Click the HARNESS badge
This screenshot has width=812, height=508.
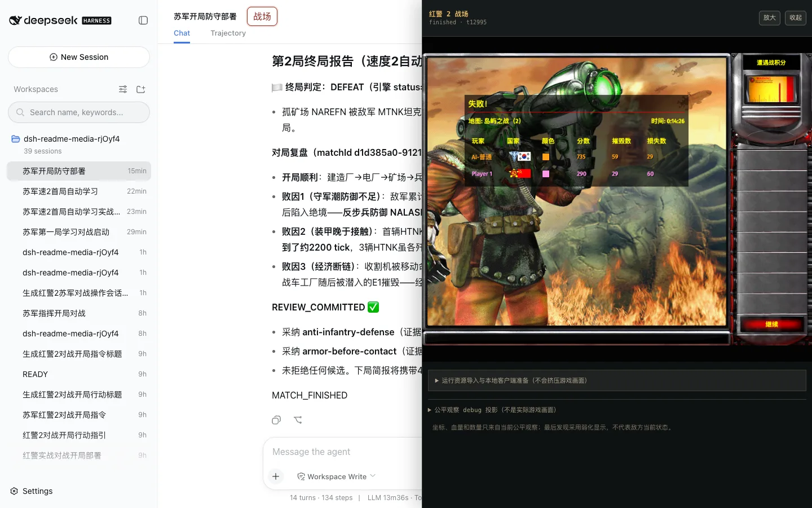coord(96,21)
